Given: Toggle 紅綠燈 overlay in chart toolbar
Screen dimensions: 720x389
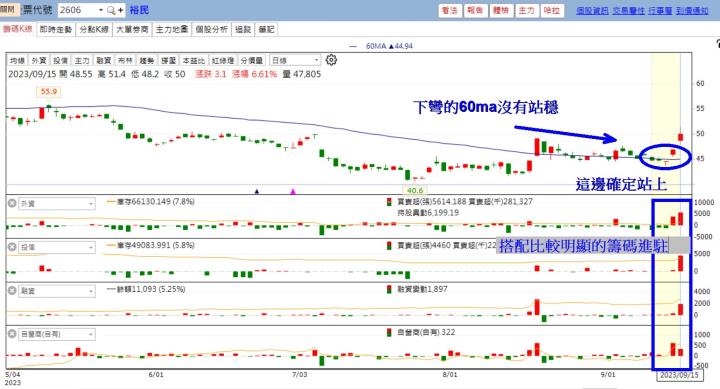Looking at the screenshot, I should (223, 60).
